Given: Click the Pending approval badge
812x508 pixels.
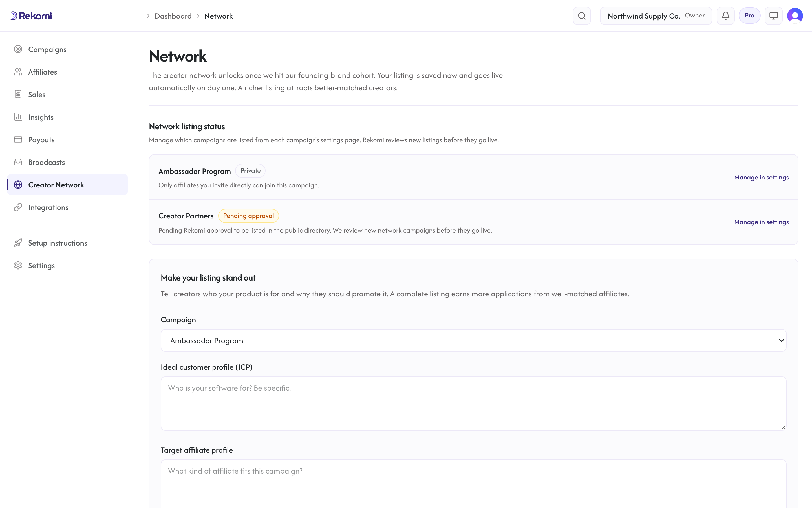Looking at the screenshot, I should coord(248,216).
